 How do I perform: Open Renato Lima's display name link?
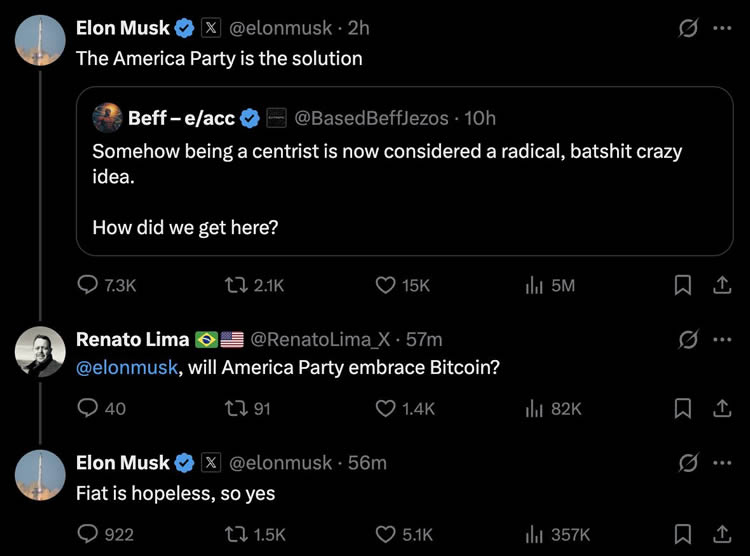pos(133,340)
